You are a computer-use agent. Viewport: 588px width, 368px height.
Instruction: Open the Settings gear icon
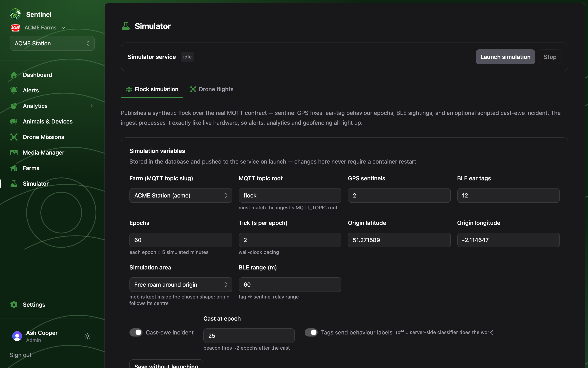14,305
